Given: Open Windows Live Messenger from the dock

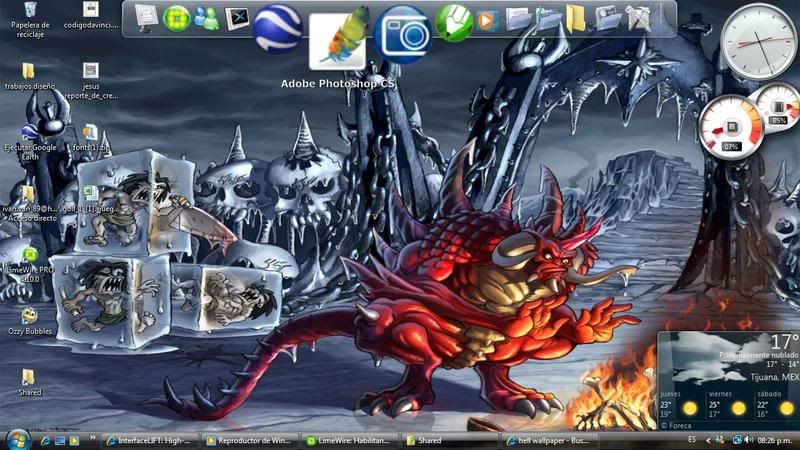Looking at the screenshot, I should click(206, 19).
